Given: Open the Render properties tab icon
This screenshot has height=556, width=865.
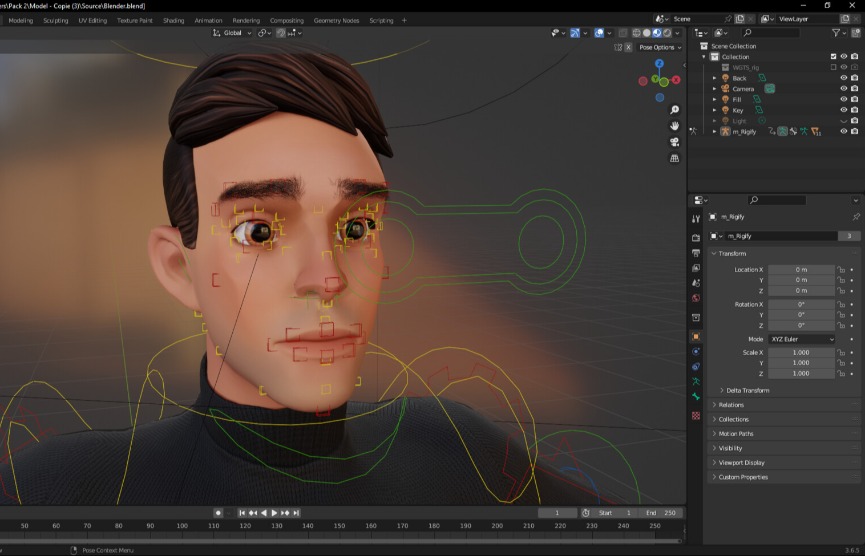Looking at the screenshot, I should click(x=696, y=238).
